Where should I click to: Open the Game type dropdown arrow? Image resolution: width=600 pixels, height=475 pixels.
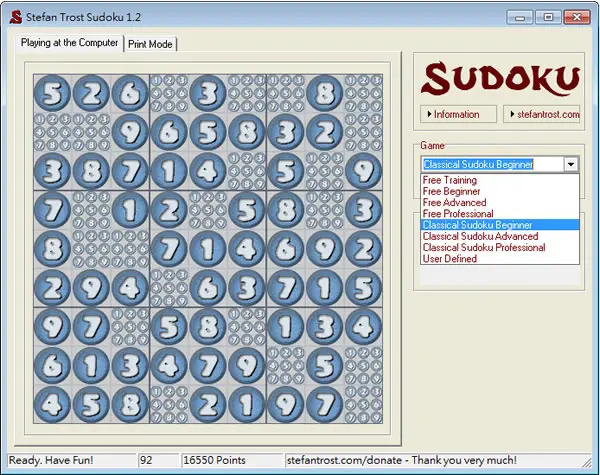point(571,165)
